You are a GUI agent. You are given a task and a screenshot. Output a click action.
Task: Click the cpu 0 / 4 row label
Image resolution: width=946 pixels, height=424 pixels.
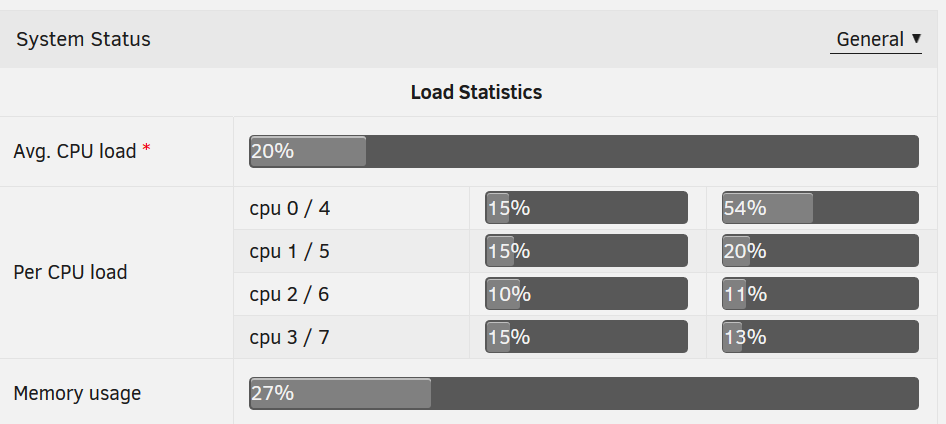pos(290,209)
